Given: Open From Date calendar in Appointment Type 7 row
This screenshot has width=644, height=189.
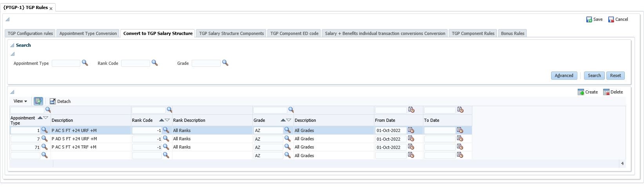Looking at the screenshot, I should [x=411, y=139].
